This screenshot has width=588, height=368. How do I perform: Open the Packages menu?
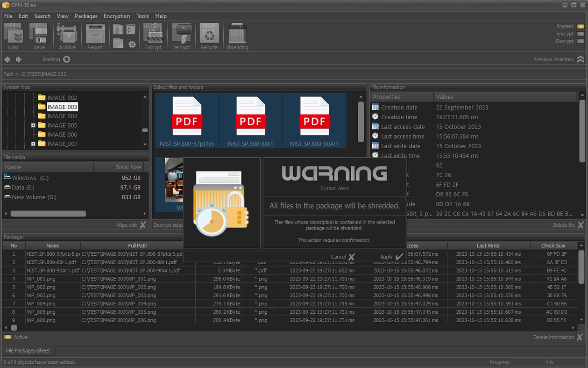[86, 16]
